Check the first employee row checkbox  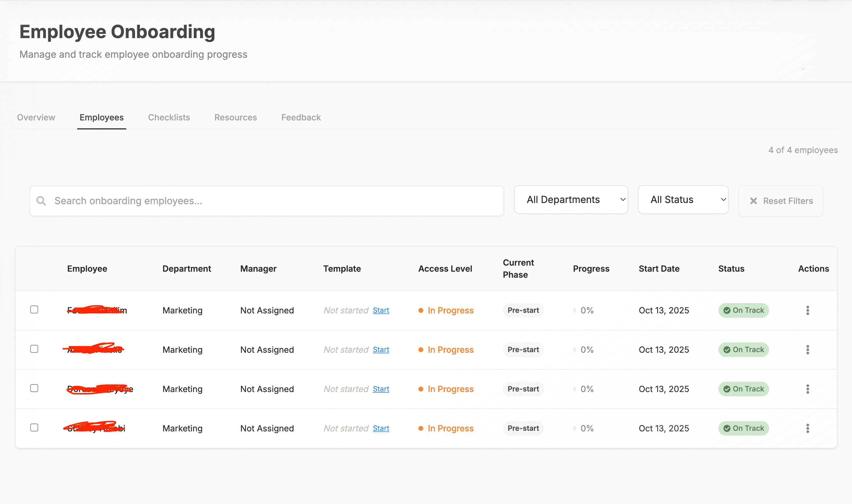[x=34, y=309]
